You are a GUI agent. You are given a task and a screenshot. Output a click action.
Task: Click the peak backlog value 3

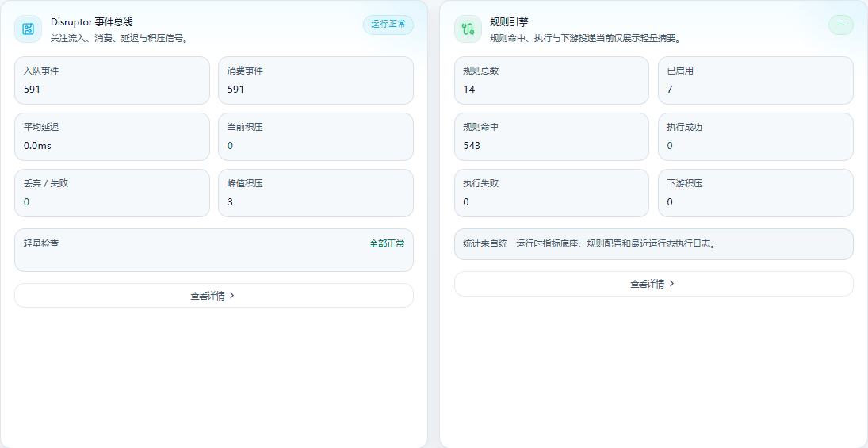click(x=231, y=202)
